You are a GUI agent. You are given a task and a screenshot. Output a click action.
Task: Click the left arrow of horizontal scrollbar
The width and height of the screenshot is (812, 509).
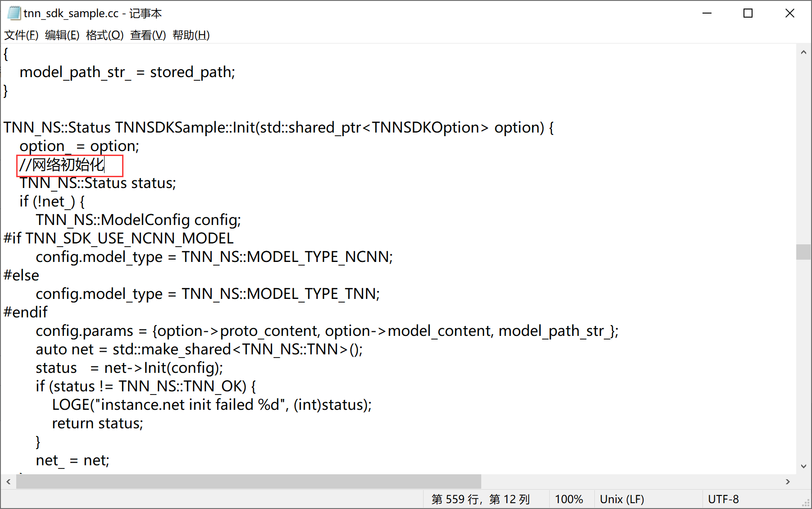pyautogui.click(x=8, y=481)
